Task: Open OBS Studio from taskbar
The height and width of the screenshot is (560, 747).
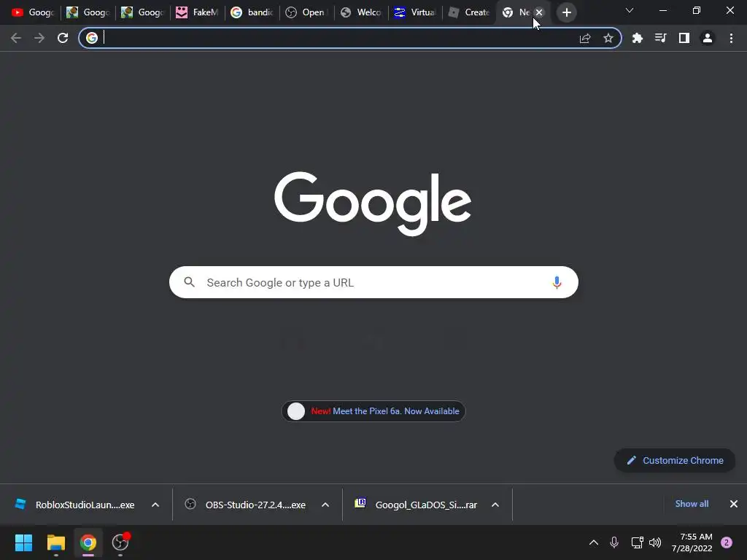Action: click(x=120, y=542)
